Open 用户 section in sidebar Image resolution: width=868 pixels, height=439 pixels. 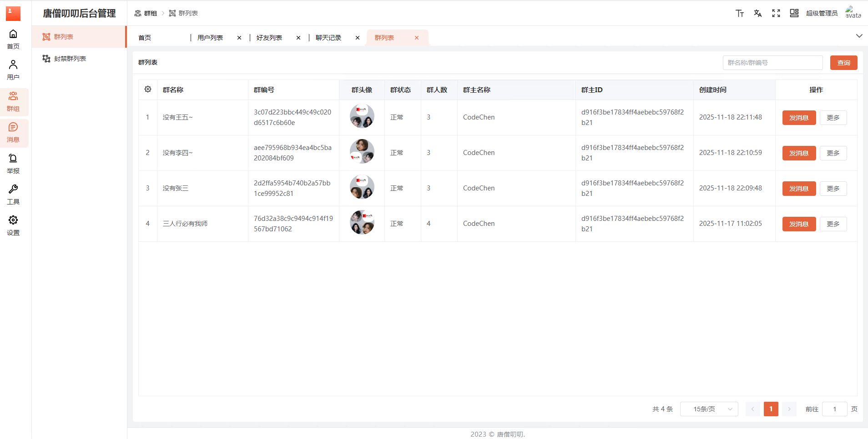click(x=13, y=70)
